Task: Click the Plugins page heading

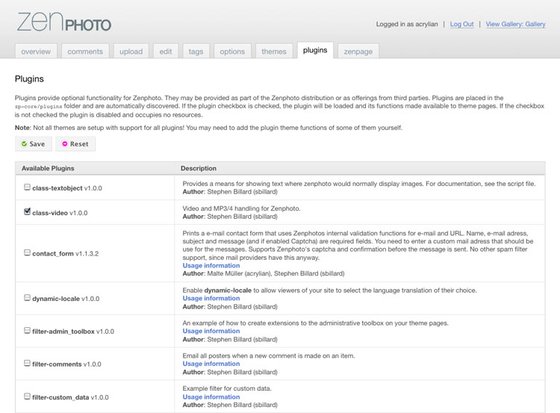Action: (29, 79)
